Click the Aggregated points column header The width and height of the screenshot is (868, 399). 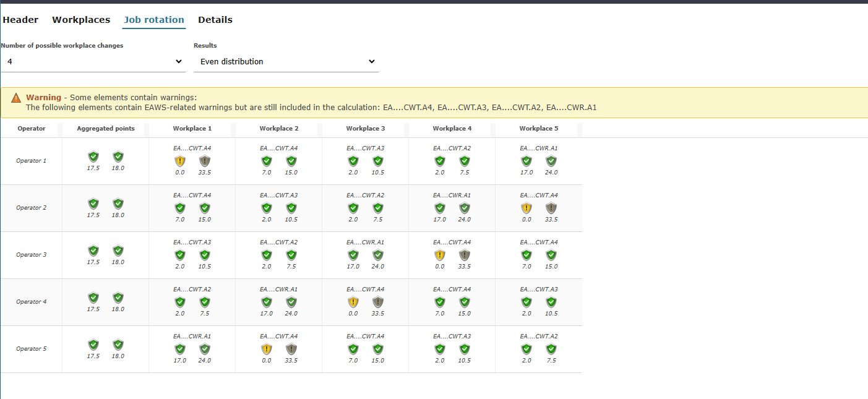(105, 129)
